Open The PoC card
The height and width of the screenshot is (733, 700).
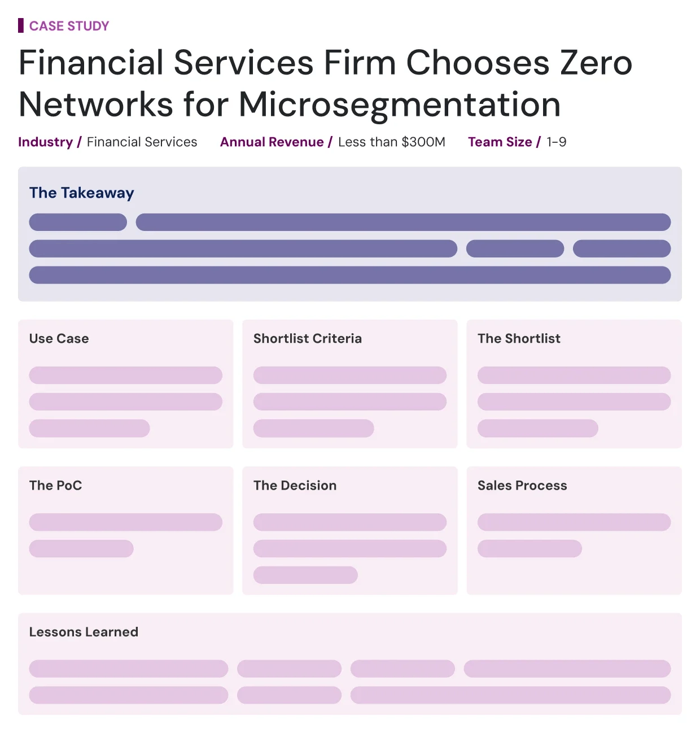point(125,530)
